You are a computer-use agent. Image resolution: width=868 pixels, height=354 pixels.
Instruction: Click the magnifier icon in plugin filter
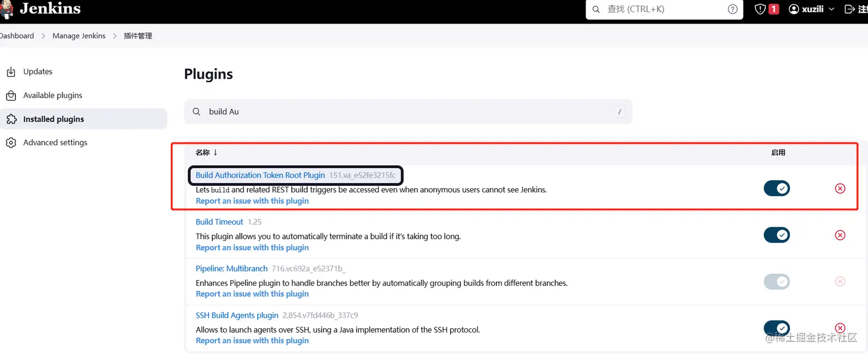click(196, 111)
